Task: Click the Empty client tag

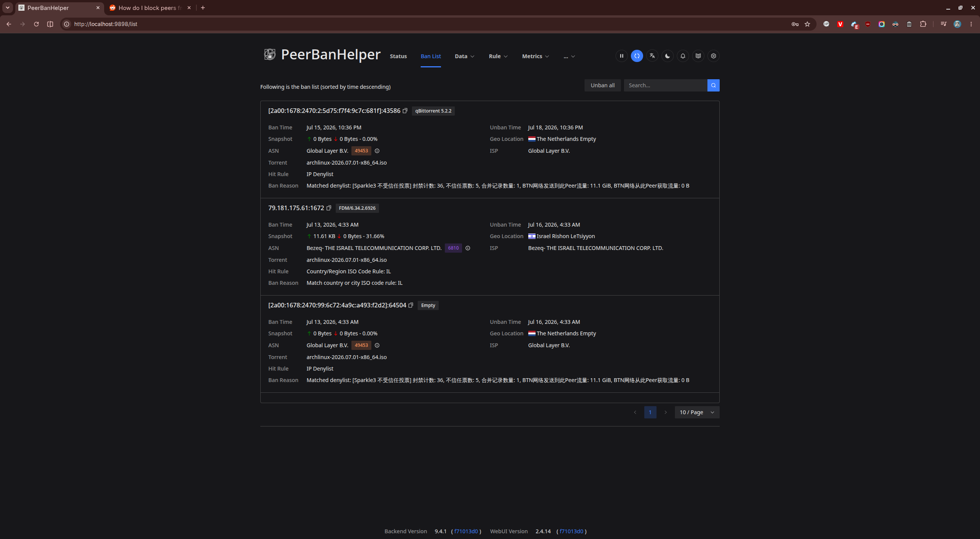Action: click(x=428, y=305)
